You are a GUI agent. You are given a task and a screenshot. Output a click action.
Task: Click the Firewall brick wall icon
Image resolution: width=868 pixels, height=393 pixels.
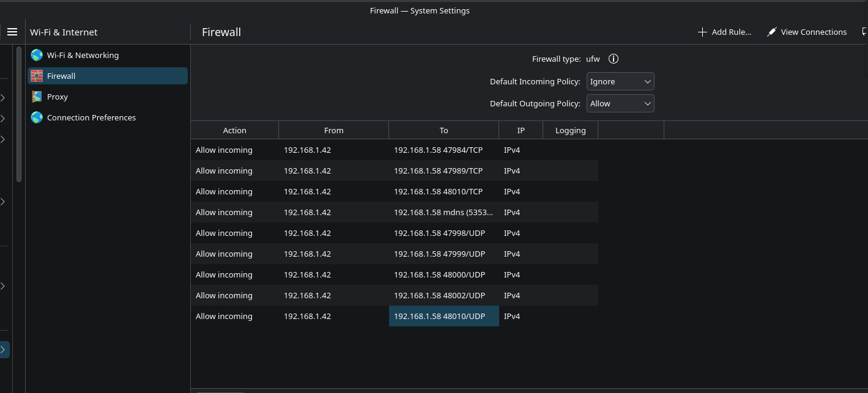coord(37,76)
